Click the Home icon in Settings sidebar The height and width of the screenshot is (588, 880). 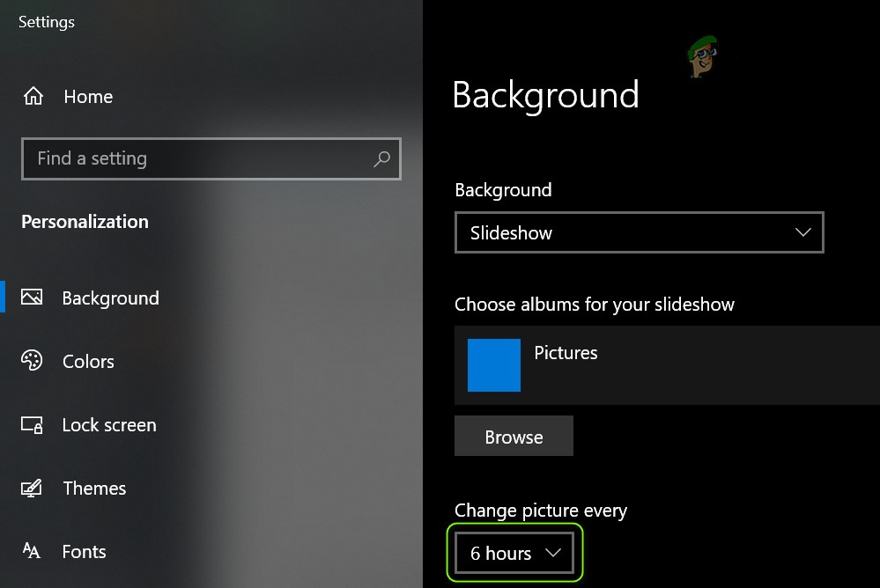pos(33,96)
